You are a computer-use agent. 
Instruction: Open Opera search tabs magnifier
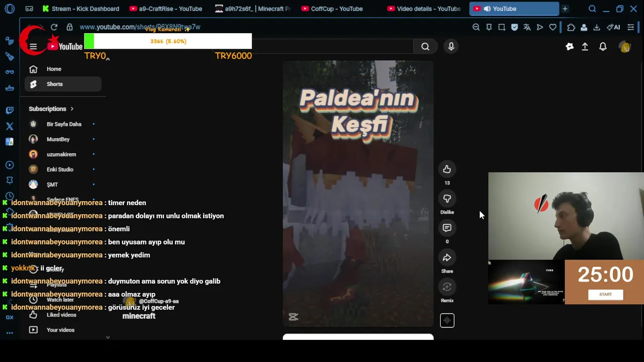[x=592, y=9]
